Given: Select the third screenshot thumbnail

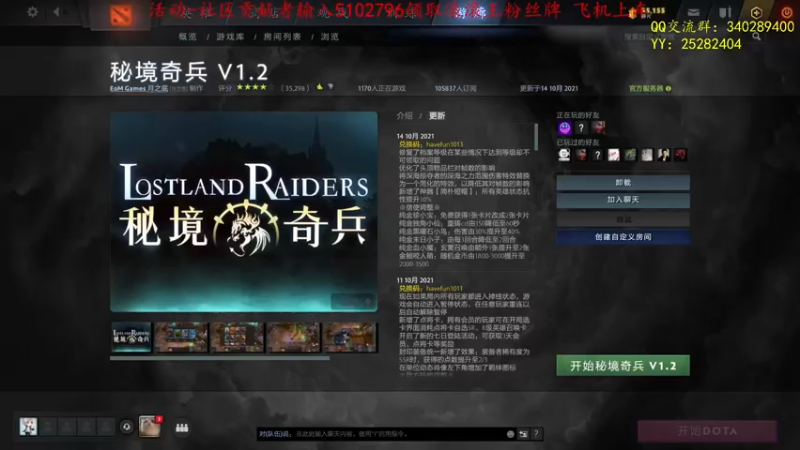Looking at the screenshot, I should (x=237, y=337).
